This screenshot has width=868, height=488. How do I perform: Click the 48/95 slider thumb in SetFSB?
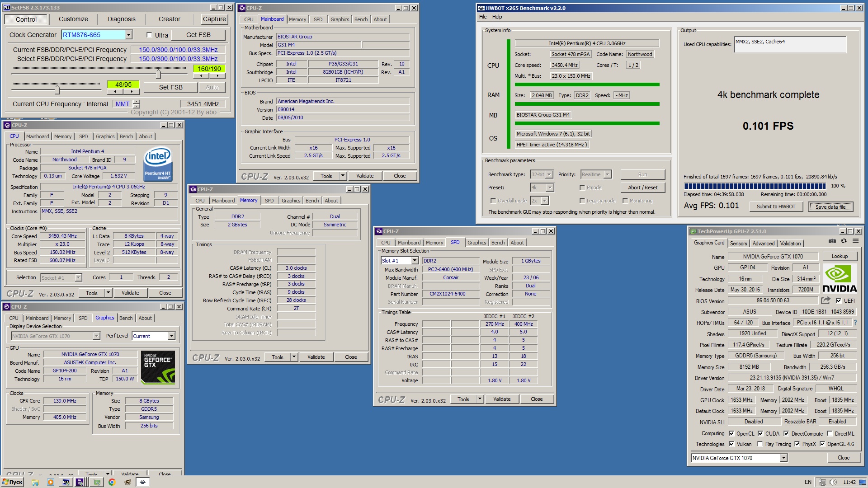(57, 89)
